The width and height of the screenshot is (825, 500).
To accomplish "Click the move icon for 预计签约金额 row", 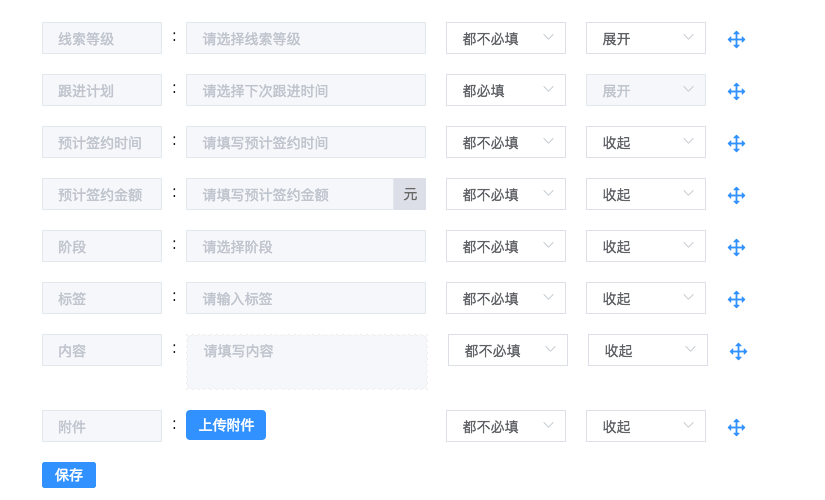I will [736, 195].
